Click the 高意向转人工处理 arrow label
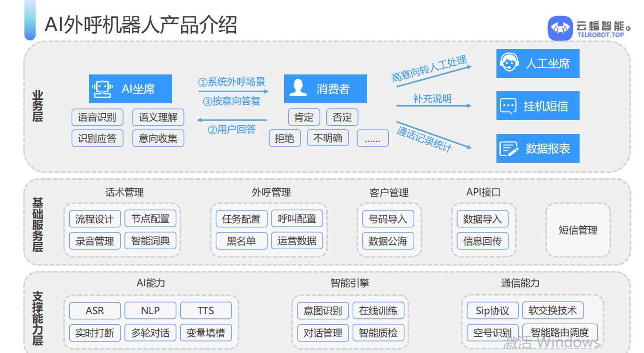 click(x=429, y=69)
